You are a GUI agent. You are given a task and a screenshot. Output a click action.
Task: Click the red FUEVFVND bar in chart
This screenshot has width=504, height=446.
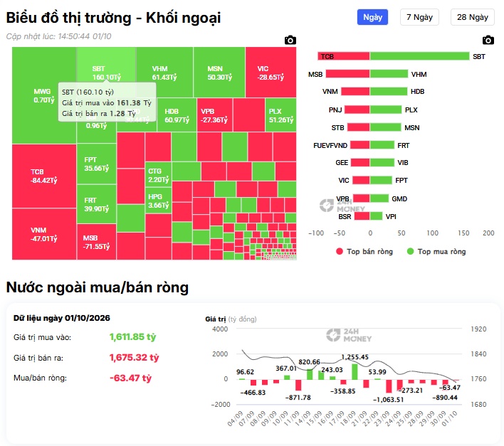point(359,145)
